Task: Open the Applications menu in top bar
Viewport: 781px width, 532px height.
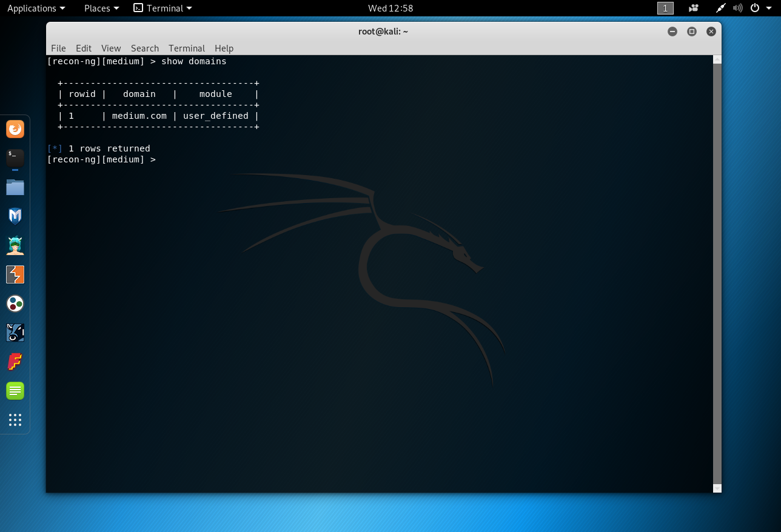Action: coord(36,8)
